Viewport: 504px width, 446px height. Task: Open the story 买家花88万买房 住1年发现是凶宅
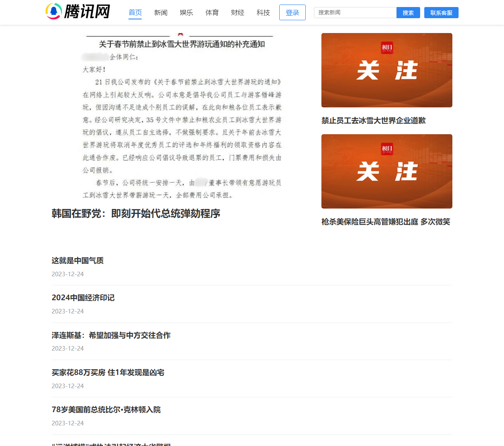107,372
